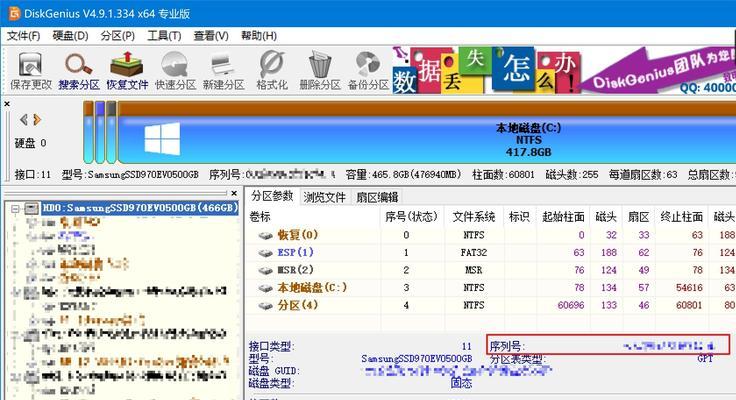Click 标识 column header
736x400 pixels.
click(x=519, y=217)
